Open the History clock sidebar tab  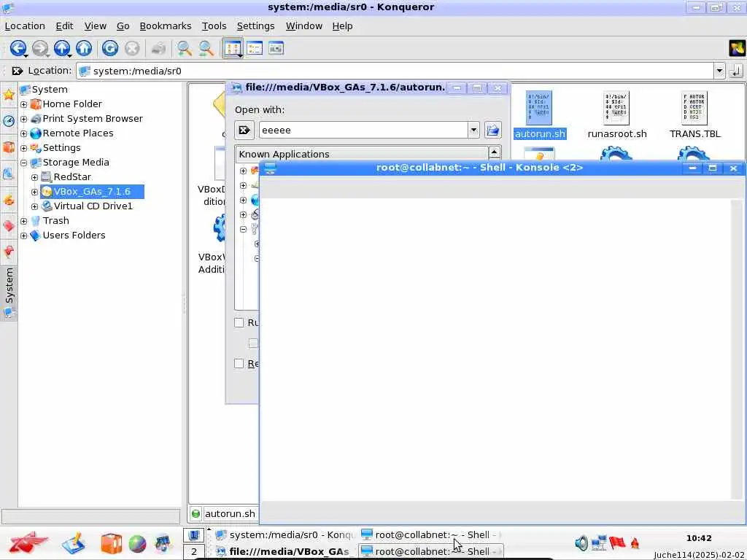(x=9, y=121)
